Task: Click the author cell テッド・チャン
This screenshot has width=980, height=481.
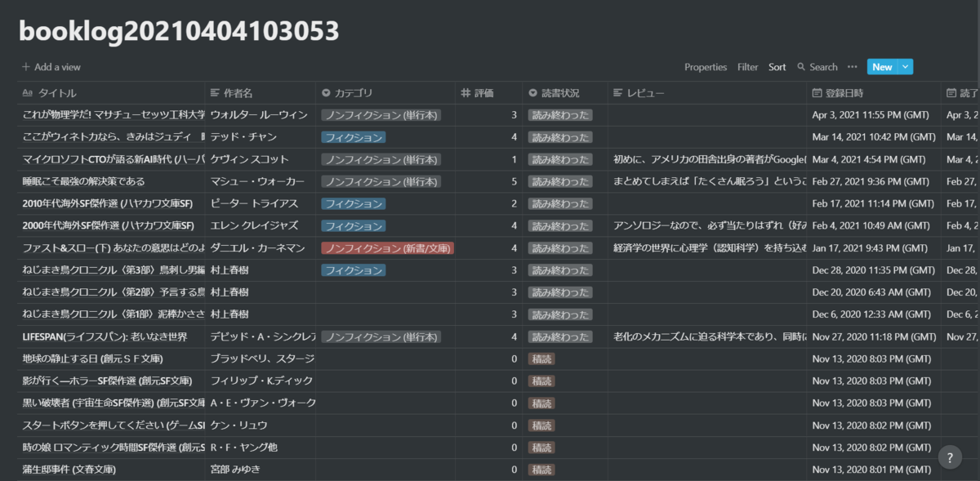Action: [261, 137]
